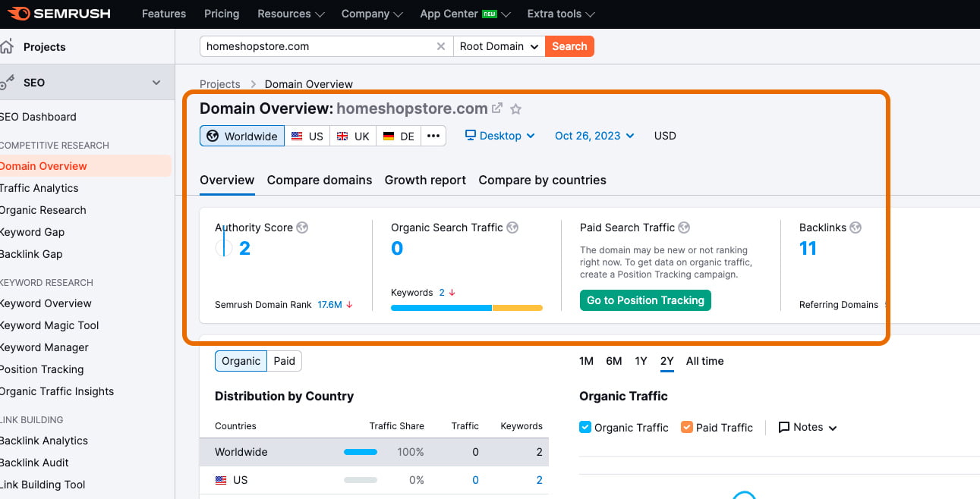The height and width of the screenshot is (499, 980).
Task: Select the US flag database
Action: pos(307,136)
